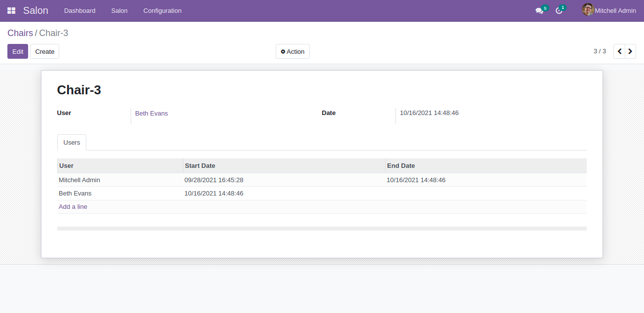Click Mitchell Admin avatar picture
Screen dimensions: 644x313
coord(588,10)
